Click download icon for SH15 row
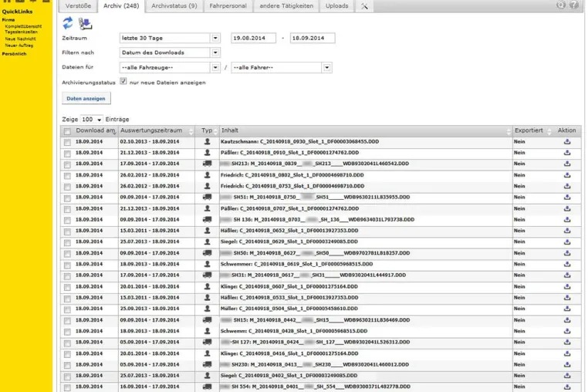588x392 pixels. pyautogui.click(x=567, y=320)
